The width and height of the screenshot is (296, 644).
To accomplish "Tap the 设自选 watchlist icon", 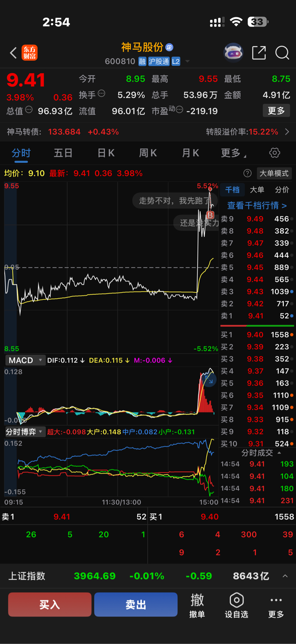I will pos(236,605).
